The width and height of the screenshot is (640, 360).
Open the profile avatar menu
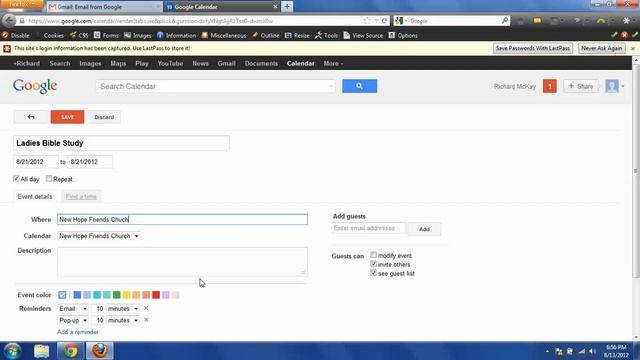[x=614, y=86]
